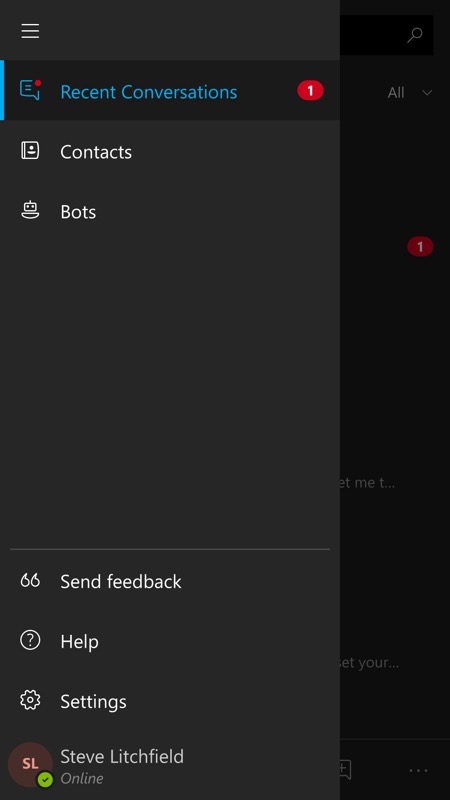Tap the Send feedback quote icon
450x800 pixels.
pyautogui.click(x=30, y=580)
